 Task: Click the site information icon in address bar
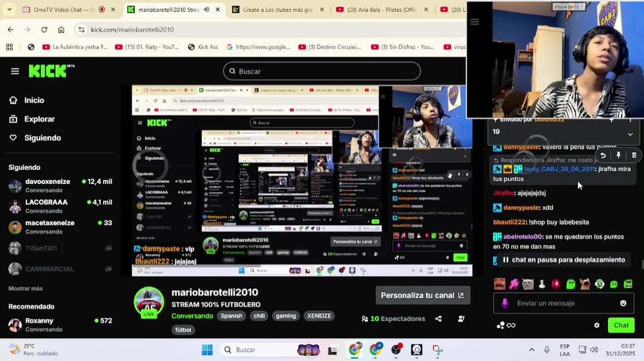pos(82,30)
